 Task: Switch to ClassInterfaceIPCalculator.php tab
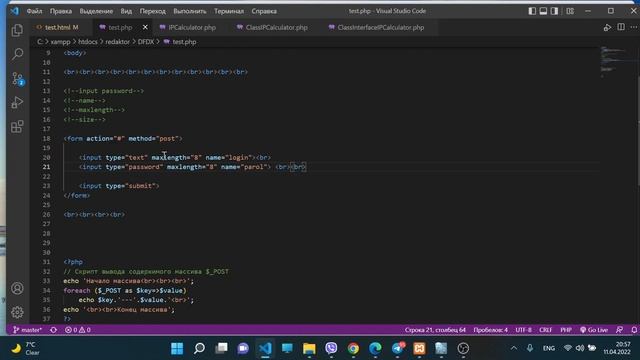click(380, 27)
